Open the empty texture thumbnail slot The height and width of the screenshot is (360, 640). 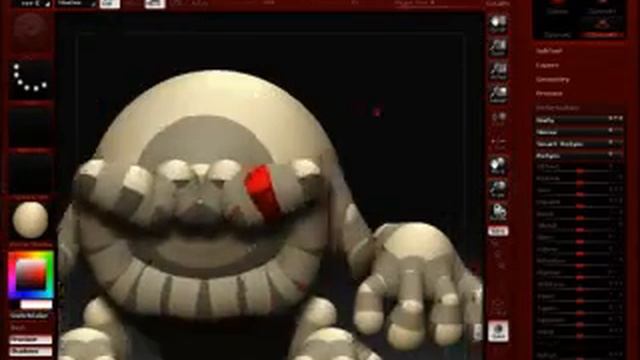(31, 174)
